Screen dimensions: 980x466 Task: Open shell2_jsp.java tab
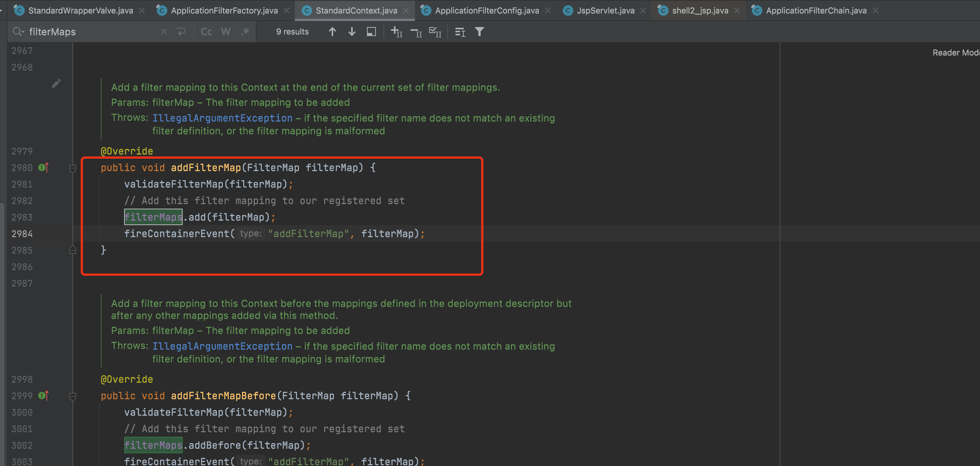(700, 11)
